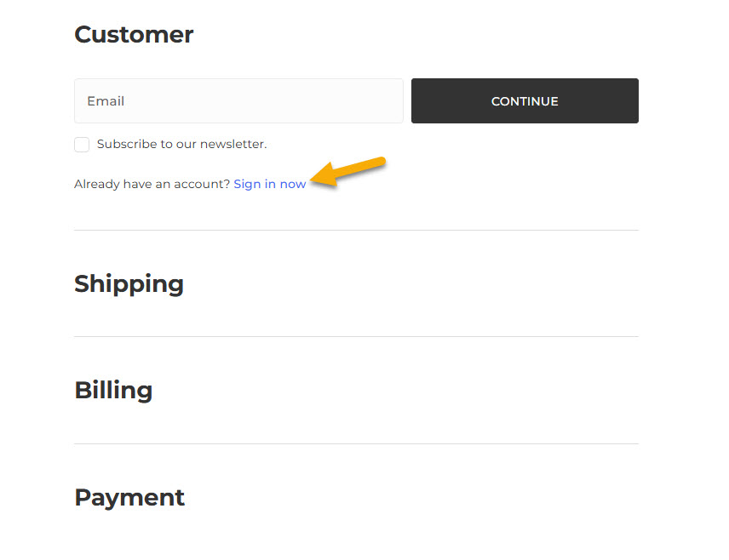Screen dimensions: 729x560
Task: Click the 'Subscribe to our newsletter.' label
Action: click(x=181, y=145)
